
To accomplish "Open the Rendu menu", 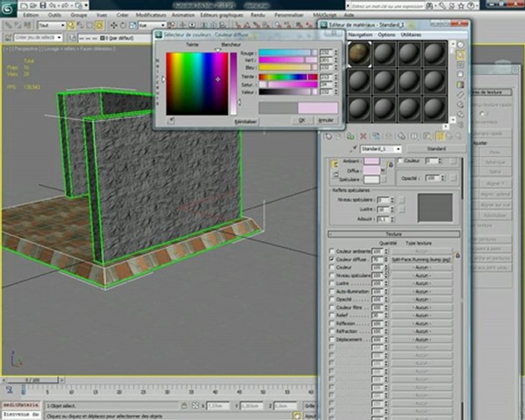I will tap(257, 15).
